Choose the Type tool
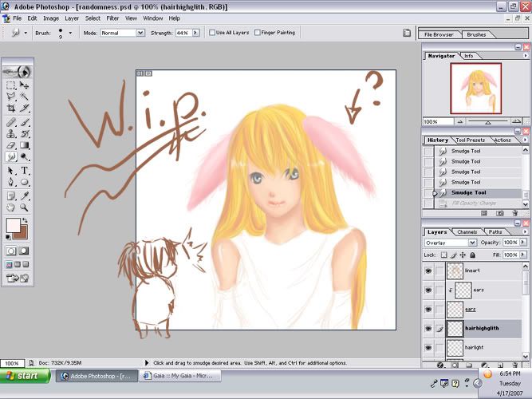532x399 pixels. point(25,170)
